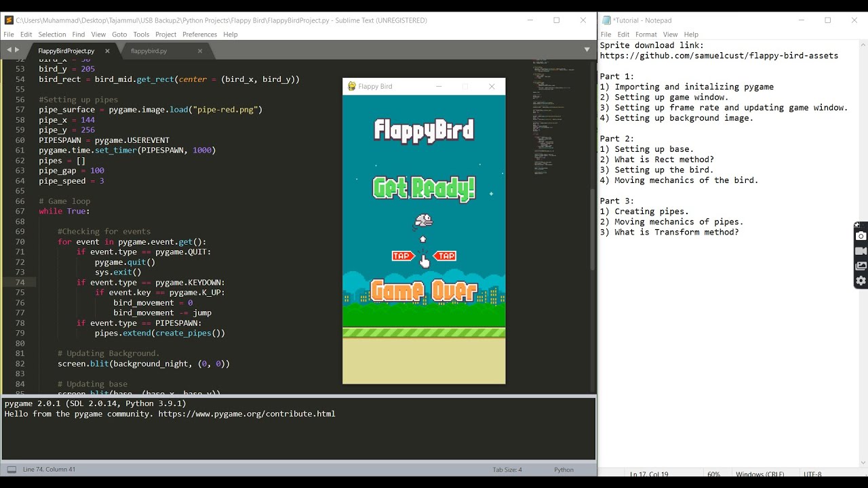Viewport: 868px width, 488px height.
Task: Open the Find menu in Sublime
Action: click(x=79, y=35)
